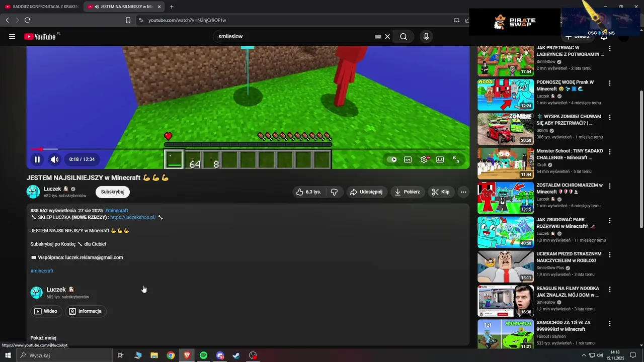Viewport: 644px width, 362px height.
Task: Bookmark this page icon
Action: (128, 20)
